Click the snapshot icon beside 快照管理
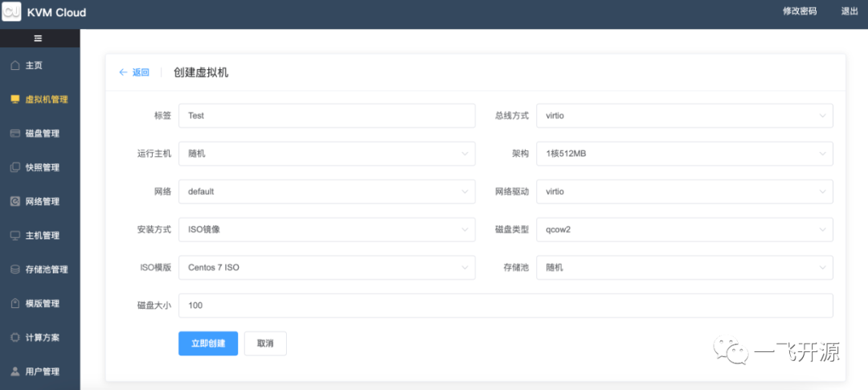Viewport: 868px width, 390px height. point(15,167)
